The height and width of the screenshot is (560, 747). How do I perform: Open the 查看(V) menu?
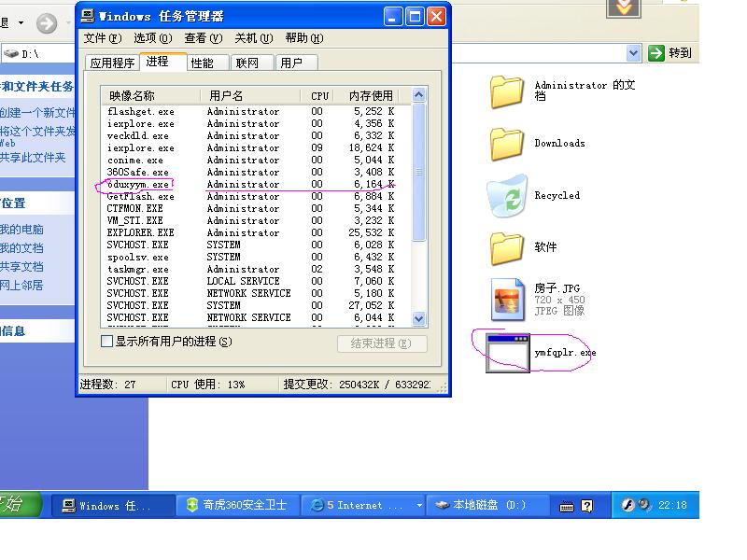(x=204, y=38)
